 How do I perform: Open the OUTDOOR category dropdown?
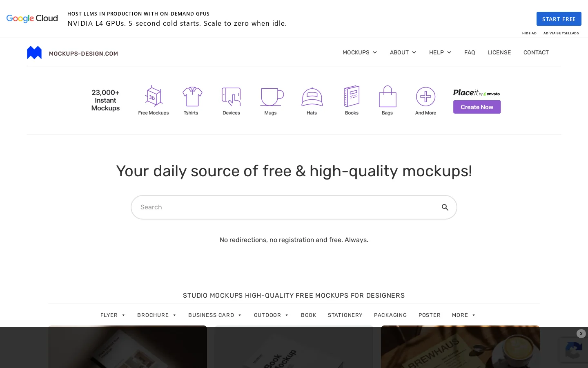271,315
